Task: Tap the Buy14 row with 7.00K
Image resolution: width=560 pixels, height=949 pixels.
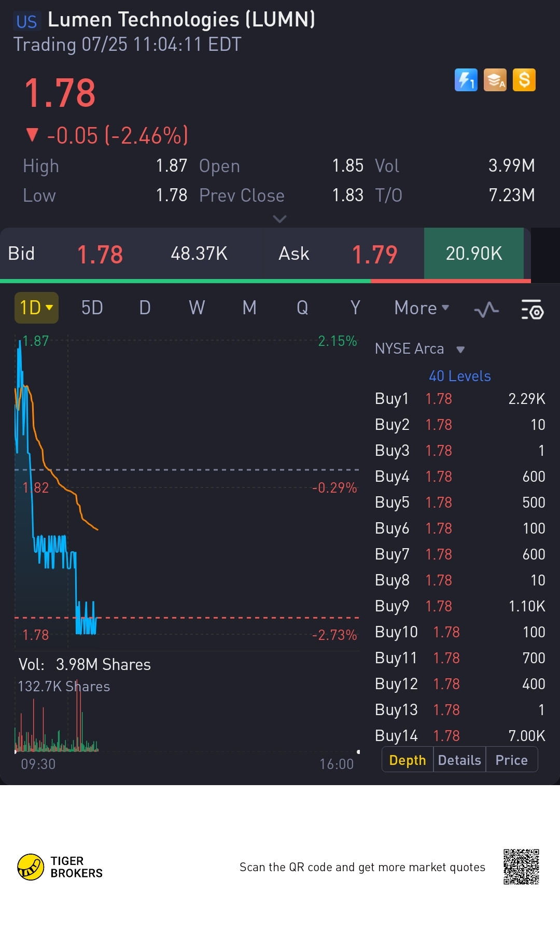Action: coord(460,736)
